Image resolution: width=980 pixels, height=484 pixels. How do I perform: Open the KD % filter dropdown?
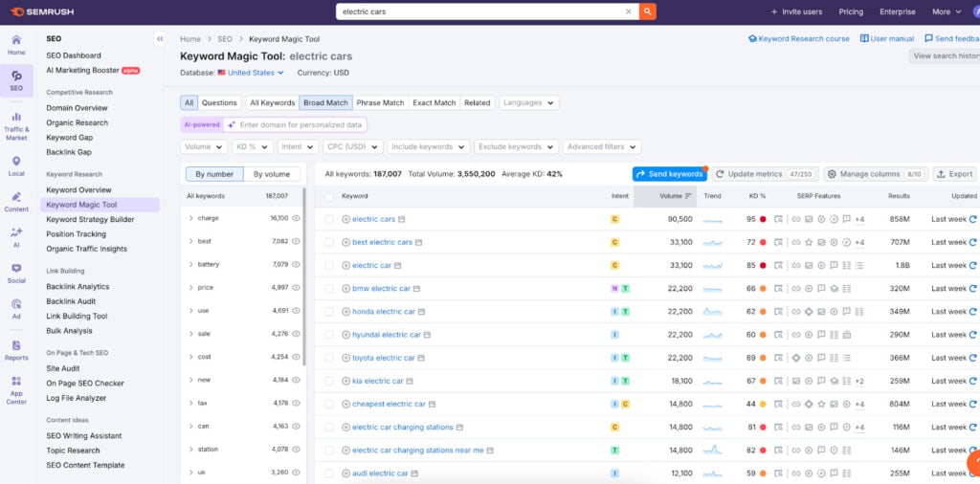pyautogui.click(x=253, y=146)
